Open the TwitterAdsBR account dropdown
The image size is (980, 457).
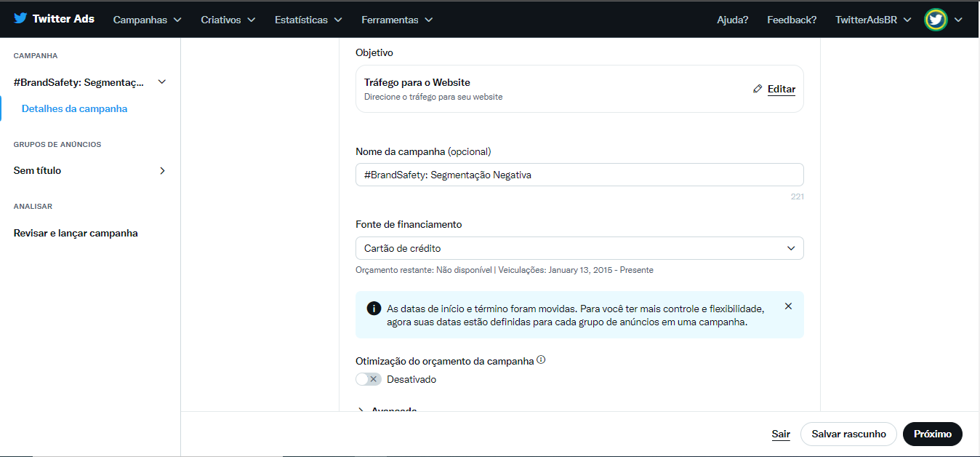point(873,20)
